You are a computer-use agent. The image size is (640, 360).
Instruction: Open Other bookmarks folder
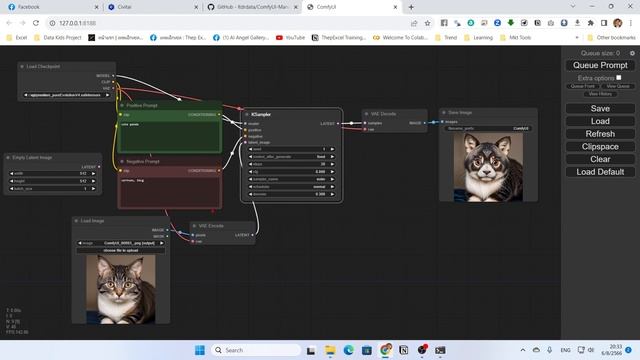(611, 38)
